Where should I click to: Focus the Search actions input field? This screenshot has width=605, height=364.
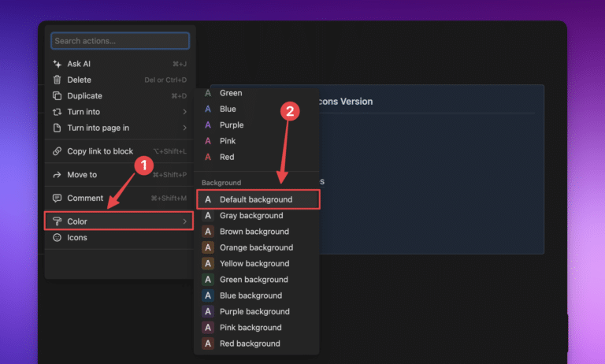pos(120,41)
